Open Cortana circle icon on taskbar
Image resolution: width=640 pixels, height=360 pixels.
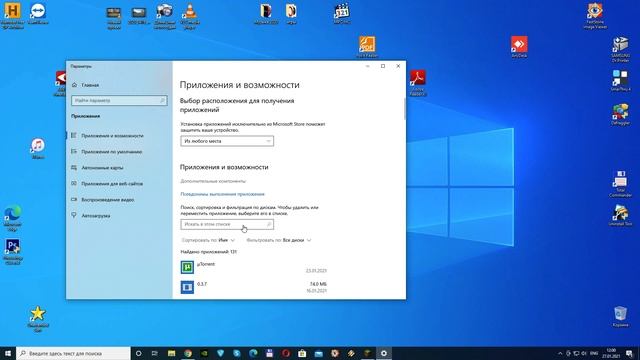tap(138, 353)
